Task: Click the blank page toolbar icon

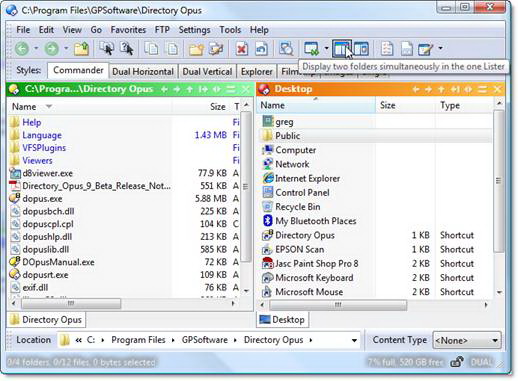Action: click(x=407, y=49)
